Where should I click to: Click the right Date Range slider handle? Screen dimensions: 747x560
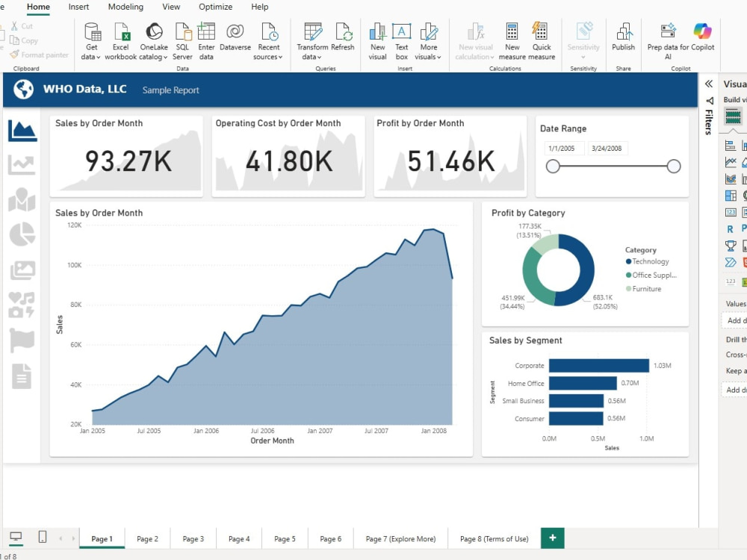click(x=674, y=167)
